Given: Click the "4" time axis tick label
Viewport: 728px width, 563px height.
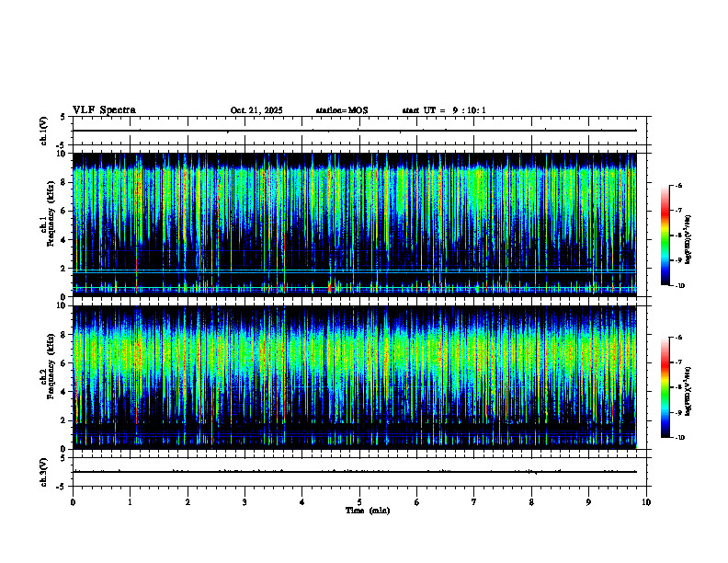Looking at the screenshot, I should [x=302, y=502].
